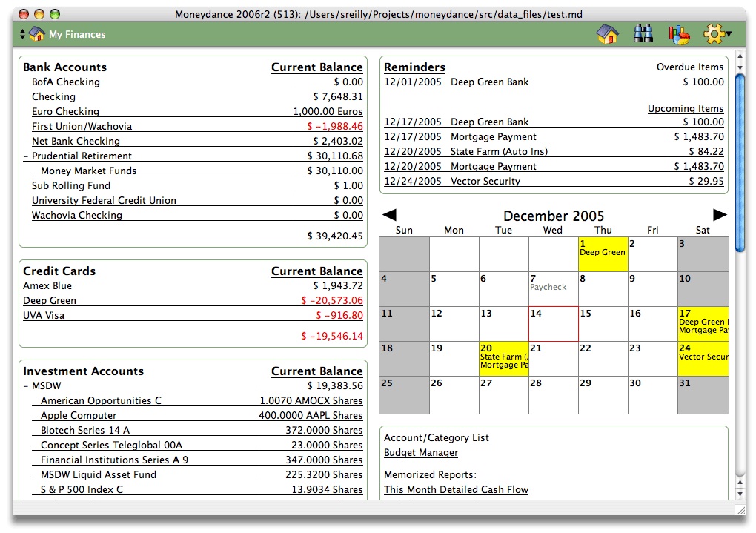Open the Budget Manager link
Image resolution: width=756 pixels, height=533 pixels.
coord(421,452)
